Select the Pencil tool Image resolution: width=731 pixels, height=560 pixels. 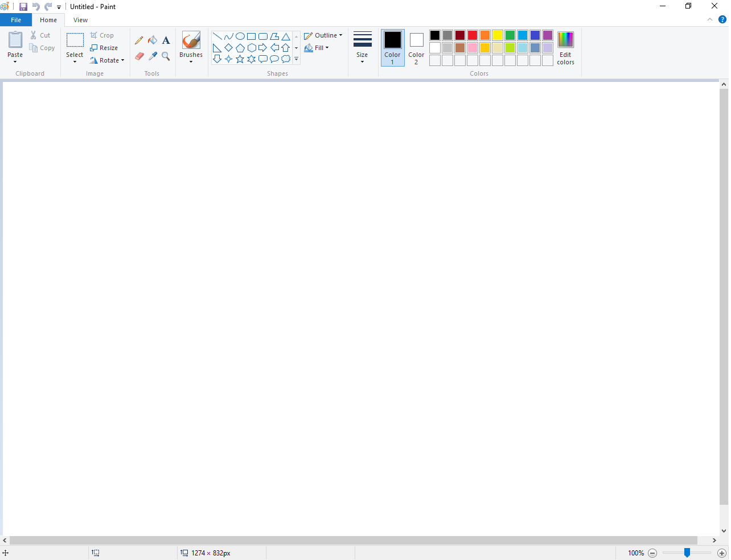[139, 40]
